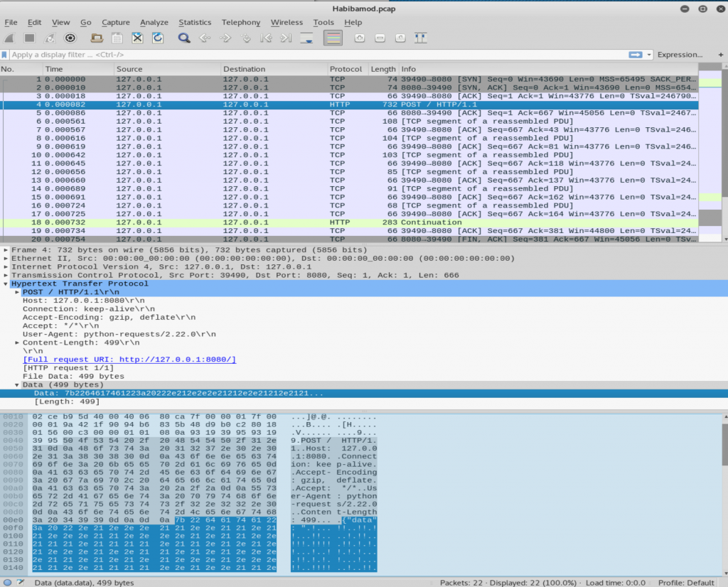Go to previous packet arrow icon

(205, 38)
